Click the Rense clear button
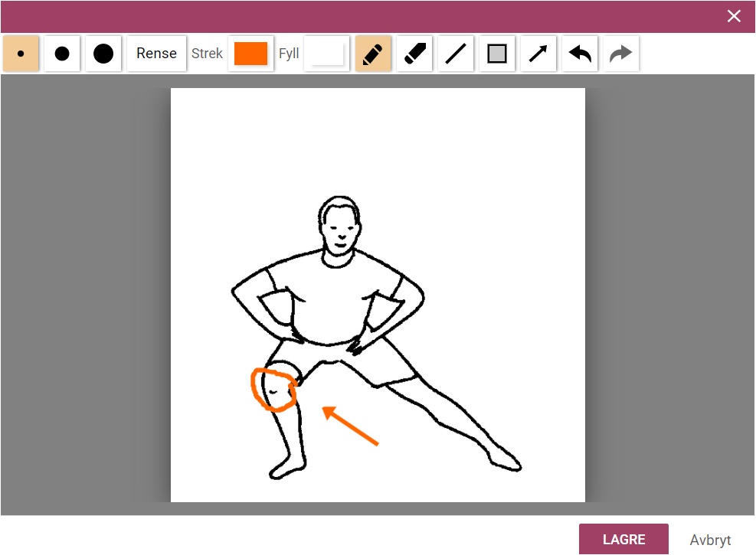Viewport: 756px width, 555px height. click(x=157, y=54)
